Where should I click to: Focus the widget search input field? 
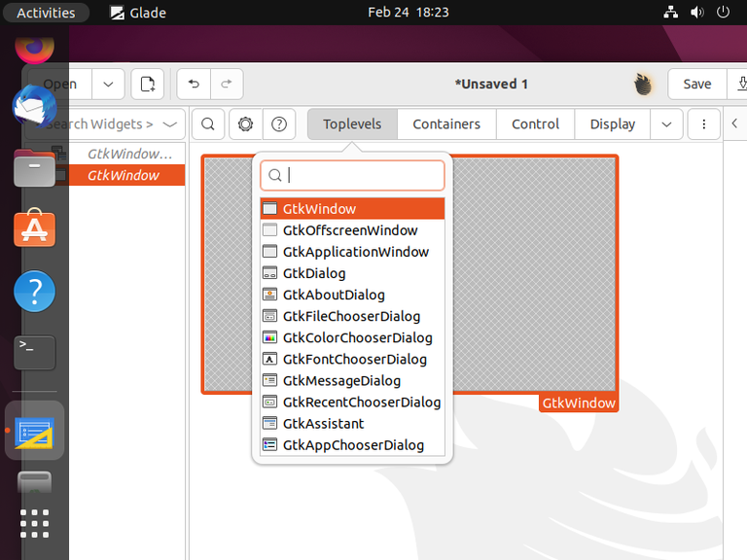352,175
